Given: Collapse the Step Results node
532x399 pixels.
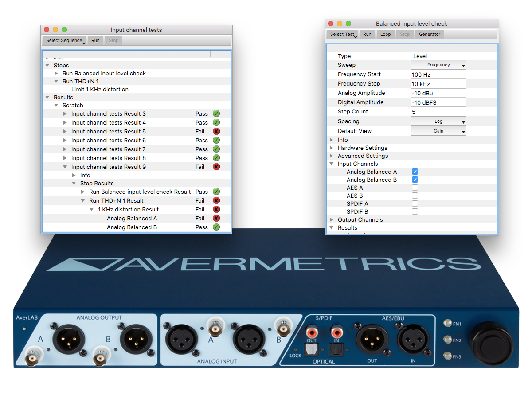Looking at the screenshot, I should 74,184.
